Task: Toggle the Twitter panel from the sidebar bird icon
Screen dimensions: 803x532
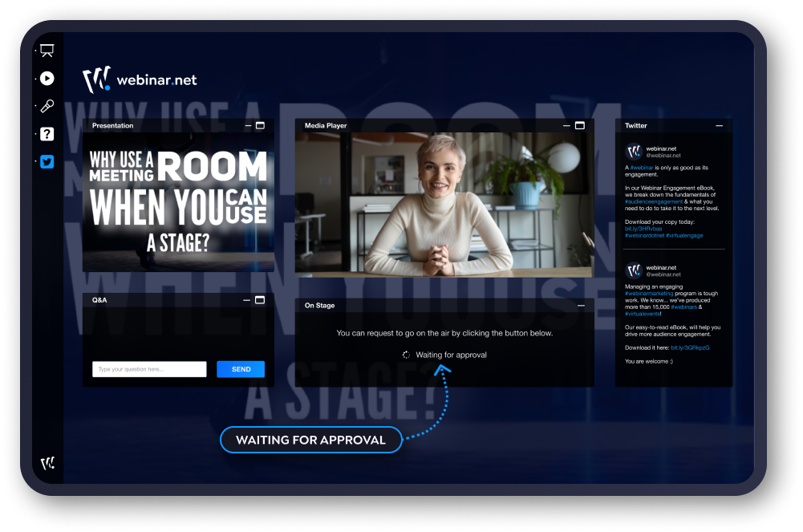Action: pos(47,162)
